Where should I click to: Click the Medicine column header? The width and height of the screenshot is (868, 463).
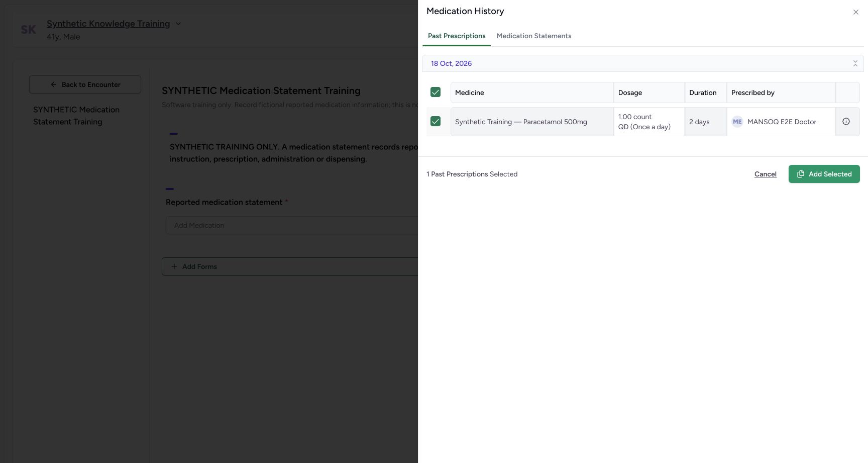532,92
